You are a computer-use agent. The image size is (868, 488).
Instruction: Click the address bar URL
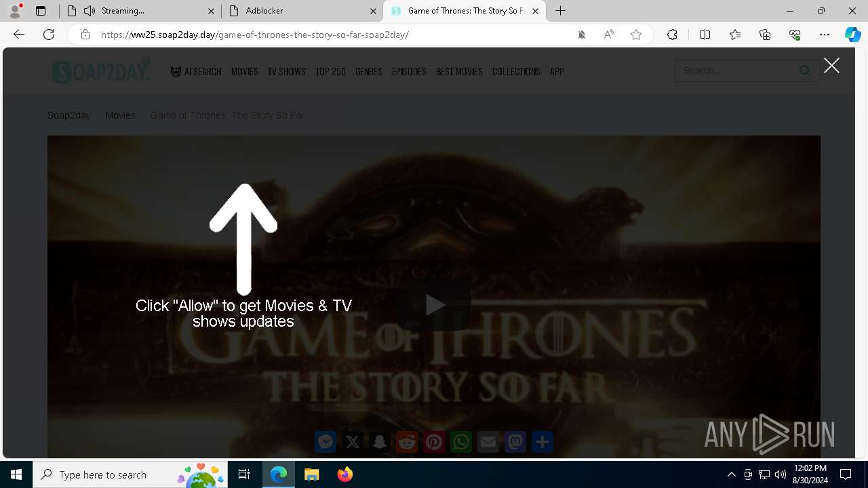coord(255,35)
